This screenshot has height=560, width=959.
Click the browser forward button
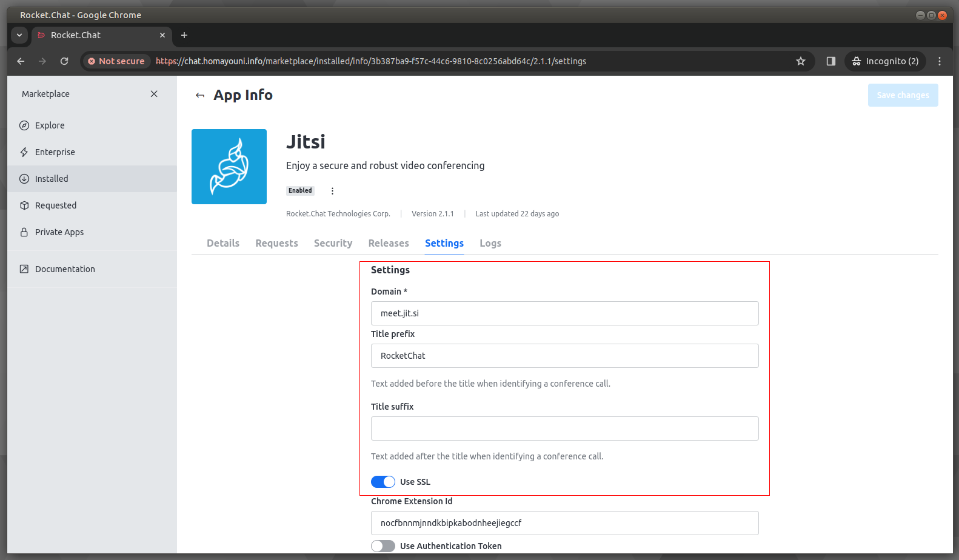tap(42, 61)
